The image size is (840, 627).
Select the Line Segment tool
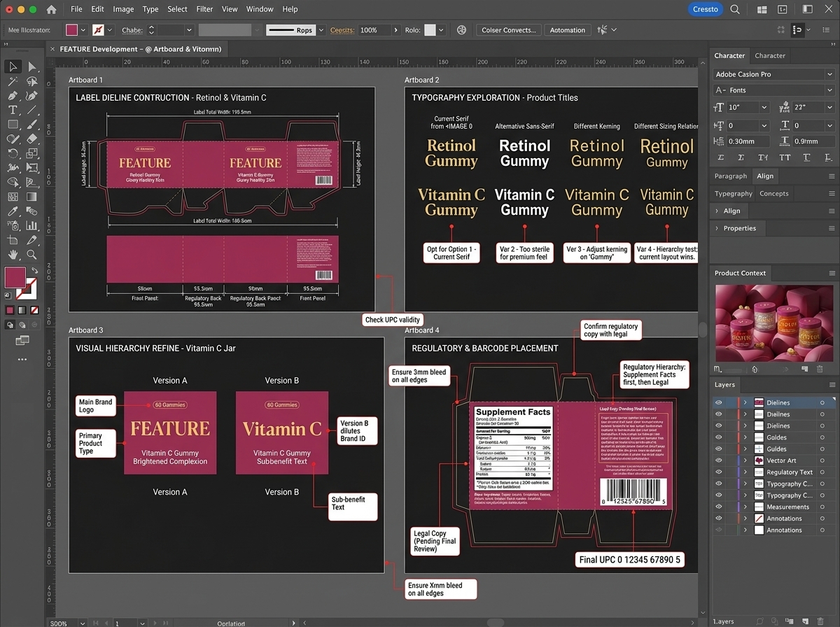(x=31, y=110)
